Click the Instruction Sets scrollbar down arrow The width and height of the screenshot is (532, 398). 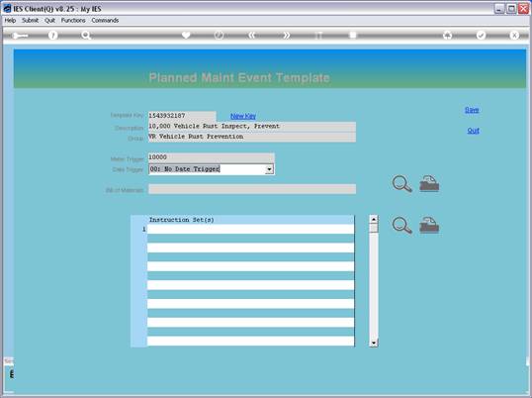point(374,343)
